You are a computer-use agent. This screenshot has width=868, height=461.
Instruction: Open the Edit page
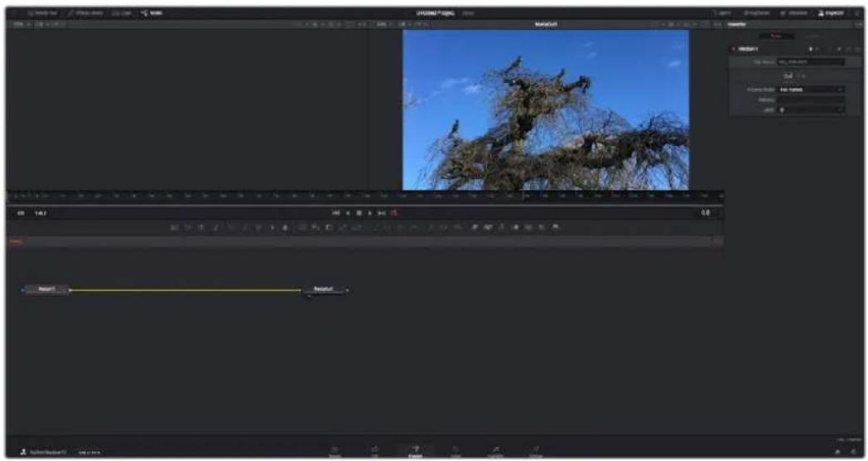point(374,452)
